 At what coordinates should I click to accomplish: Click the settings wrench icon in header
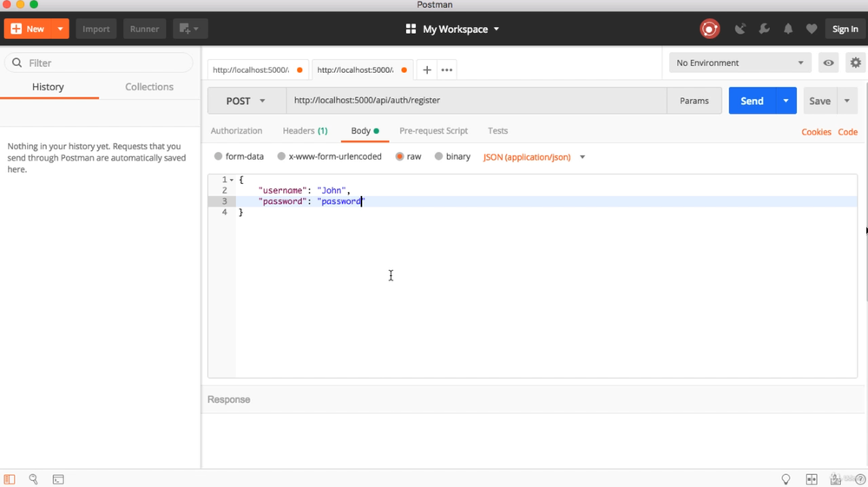tap(764, 29)
